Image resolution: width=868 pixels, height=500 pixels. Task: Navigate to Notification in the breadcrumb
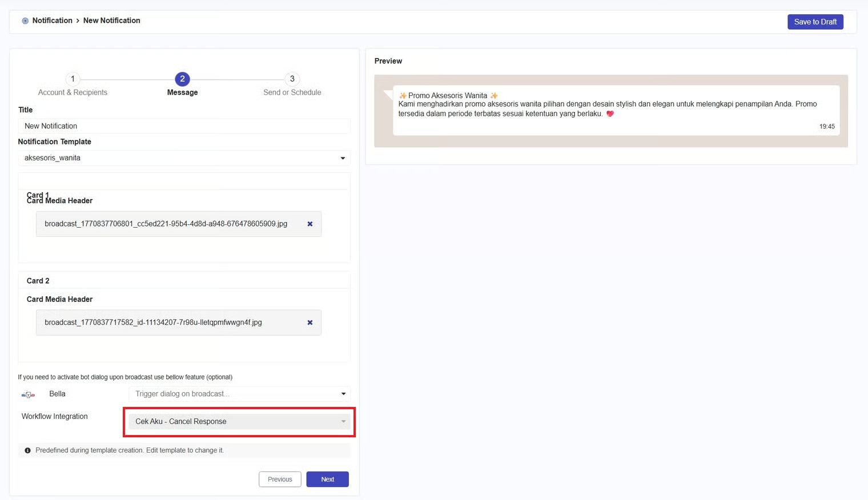click(52, 21)
